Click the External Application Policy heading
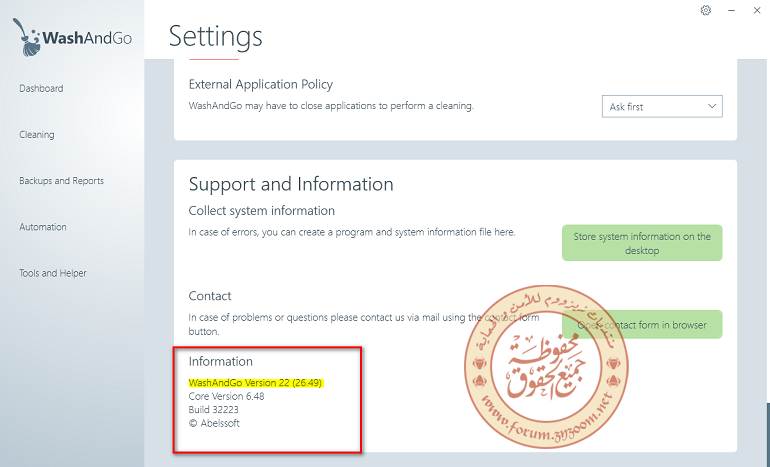Image resolution: width=770 pixels, height=467 pixels. click(x=261, y=84)
